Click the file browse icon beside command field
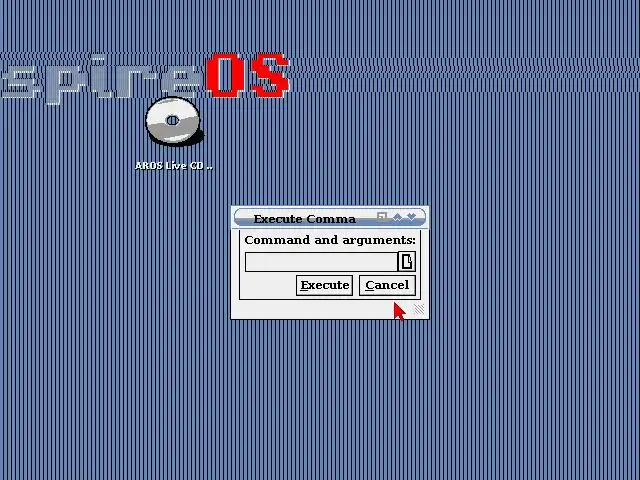The image size is (640, 480). (407, 262)
